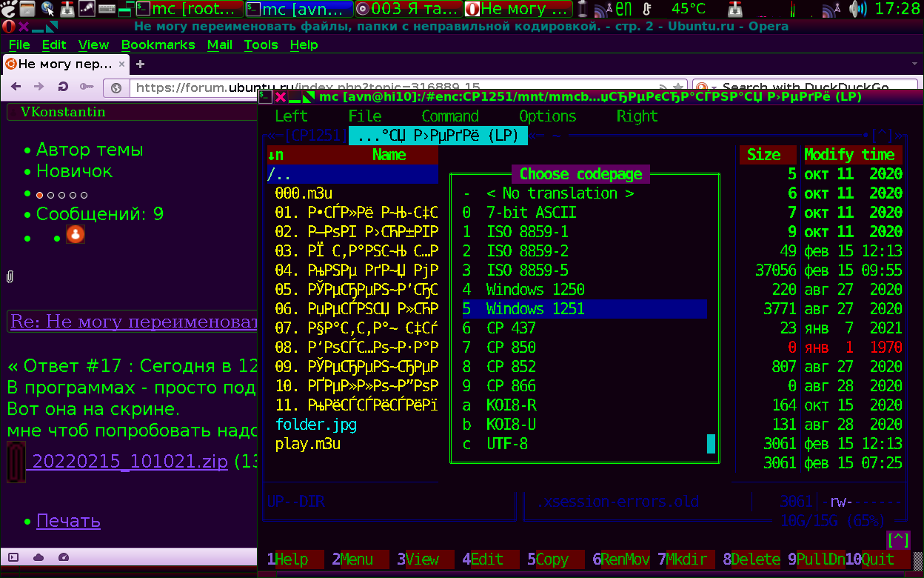Open mc Command menu
924x578 pixels.
click(450, 116)
